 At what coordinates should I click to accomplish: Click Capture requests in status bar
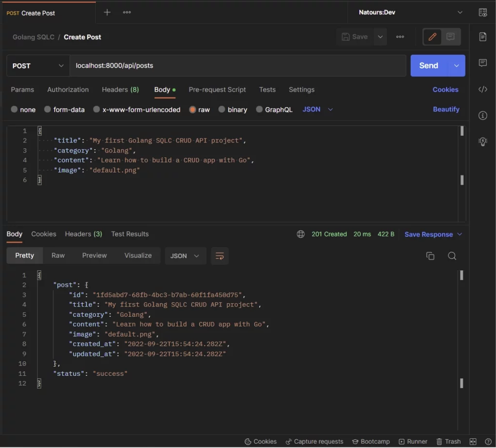pos(314,441)
